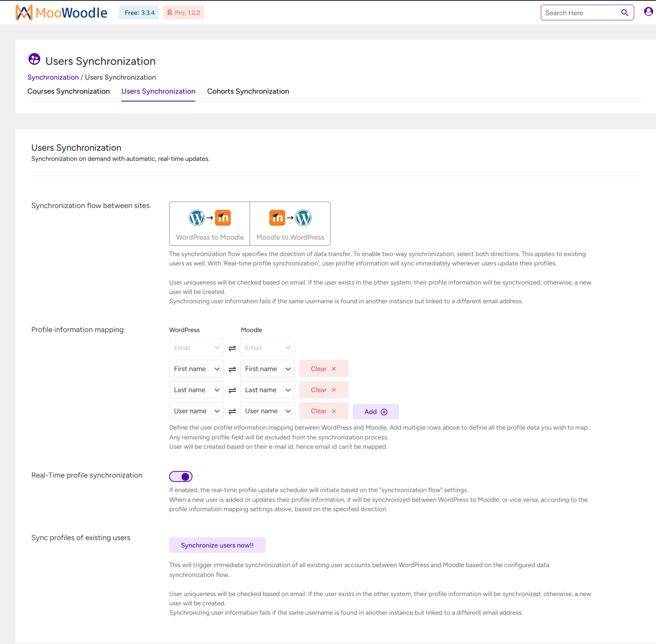Open the user account icon top right
This screenshot has height=644, width=656.
(648, 11)
